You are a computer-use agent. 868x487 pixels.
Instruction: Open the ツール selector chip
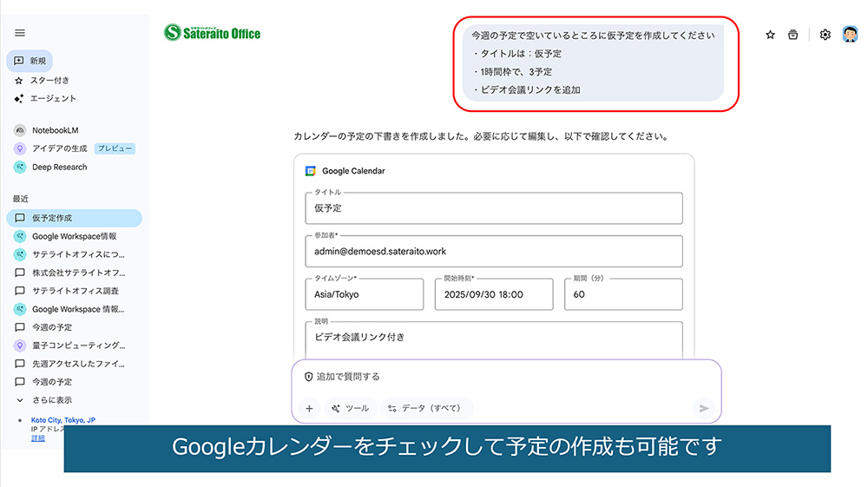[350, 408]
